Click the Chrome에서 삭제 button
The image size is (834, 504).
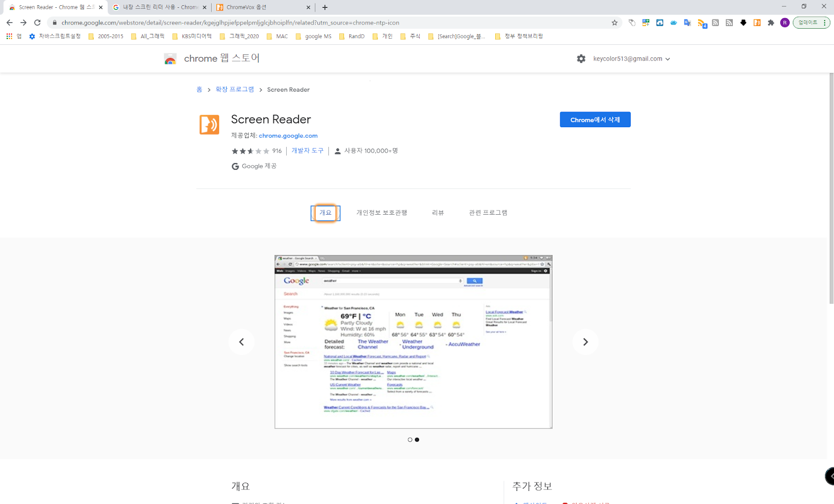595,119
